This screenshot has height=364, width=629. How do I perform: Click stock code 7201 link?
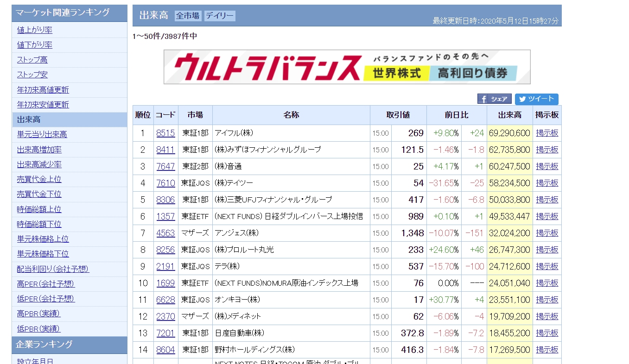coord(165,333)
